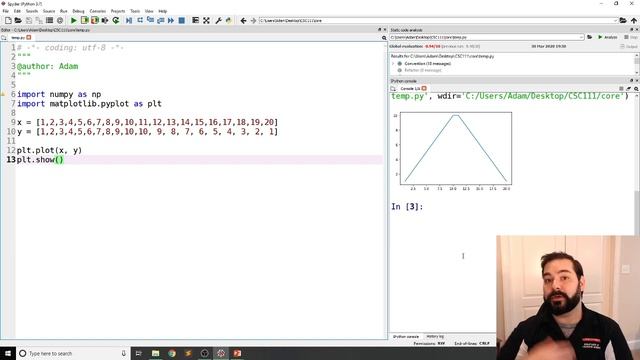
Task: Re-run the last script
Action: click(116, 20)
